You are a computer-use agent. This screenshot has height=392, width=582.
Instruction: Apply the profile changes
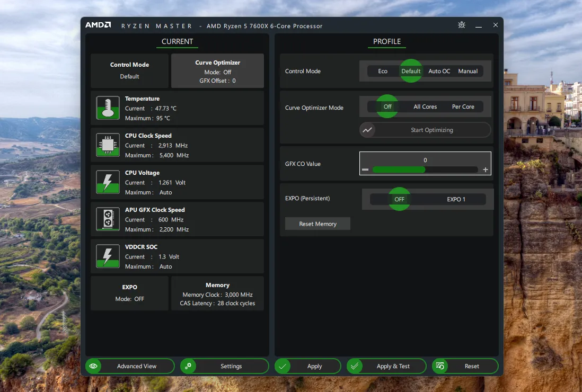pos(308,366)
